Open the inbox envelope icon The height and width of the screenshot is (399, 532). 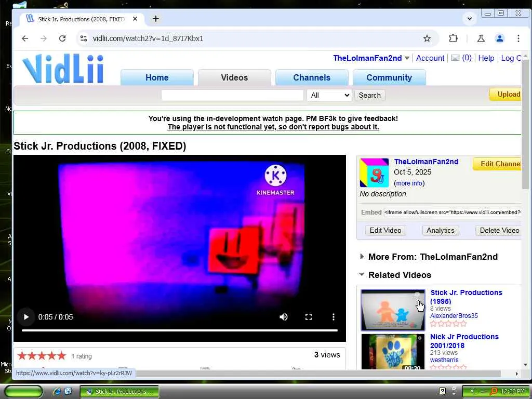click(x=455, y=58)
